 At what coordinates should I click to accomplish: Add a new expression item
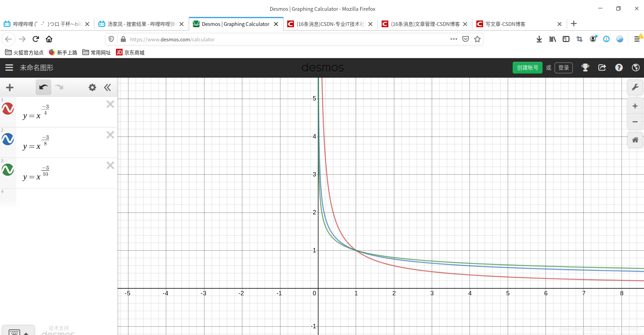click(x=10, y=88)
